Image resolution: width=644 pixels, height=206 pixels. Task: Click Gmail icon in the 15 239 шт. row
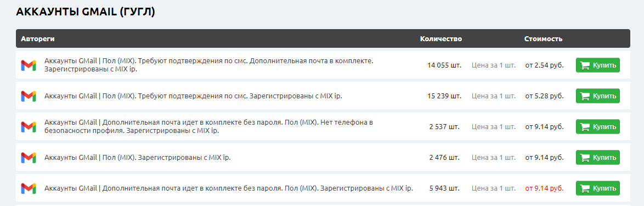point(29,96)
